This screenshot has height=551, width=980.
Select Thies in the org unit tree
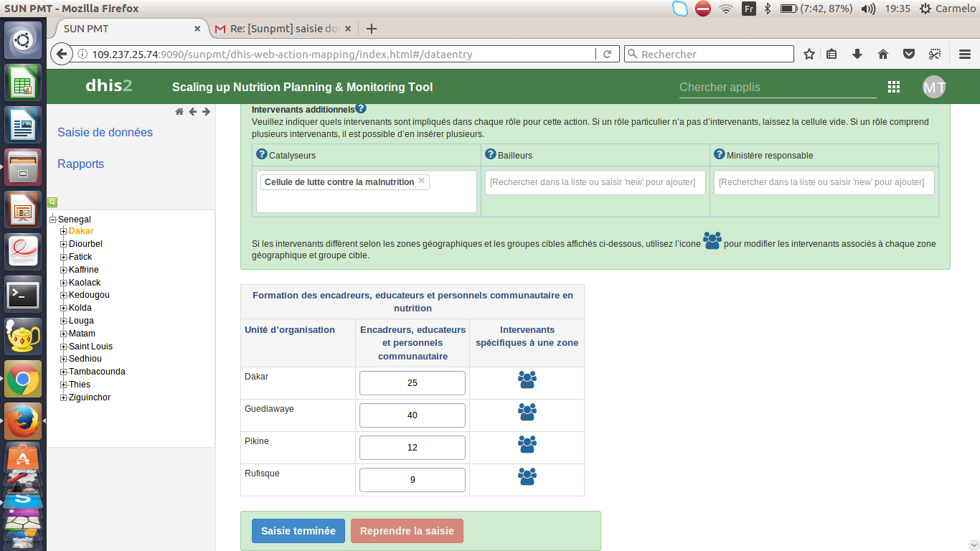point(80,385)
